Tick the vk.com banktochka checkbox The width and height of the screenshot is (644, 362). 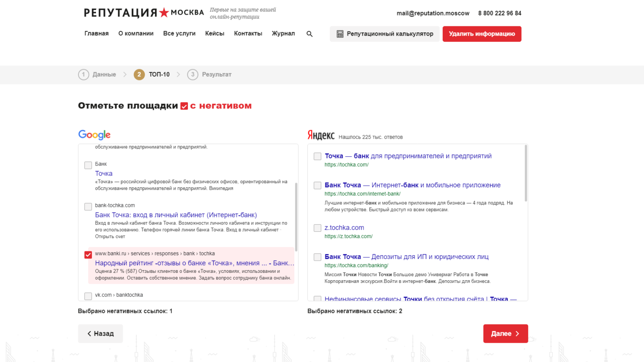tap(88, 296)
